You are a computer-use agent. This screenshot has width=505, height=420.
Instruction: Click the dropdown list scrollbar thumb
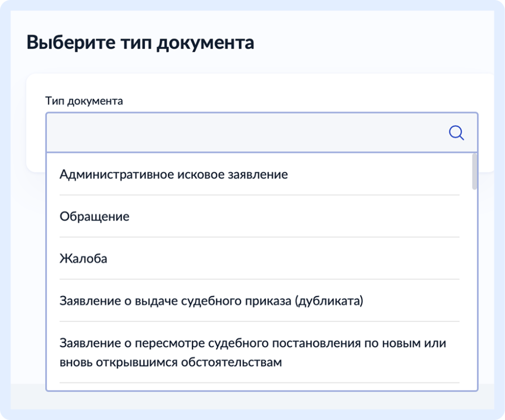coord(474,172)
